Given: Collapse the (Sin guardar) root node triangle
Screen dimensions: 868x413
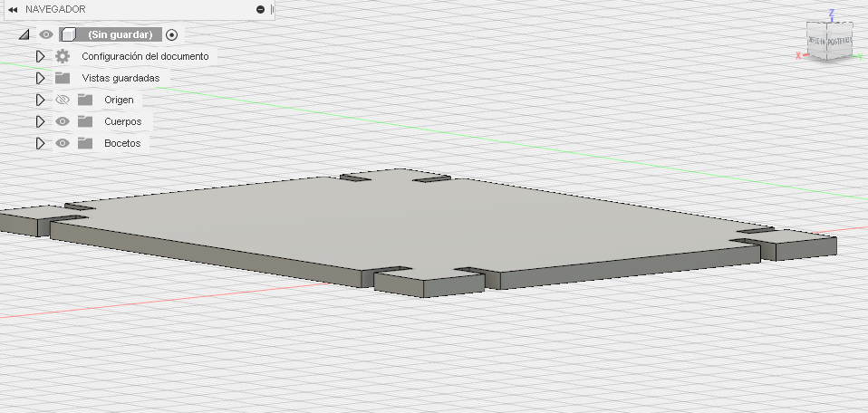Looking at the screenshot, I should [24, 35].
